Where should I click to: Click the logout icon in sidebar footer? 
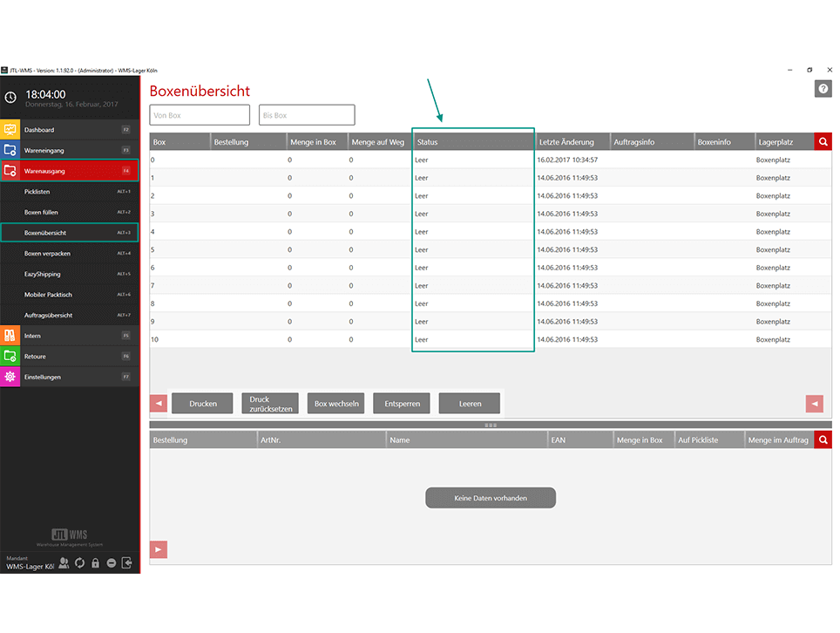point(127,563)
